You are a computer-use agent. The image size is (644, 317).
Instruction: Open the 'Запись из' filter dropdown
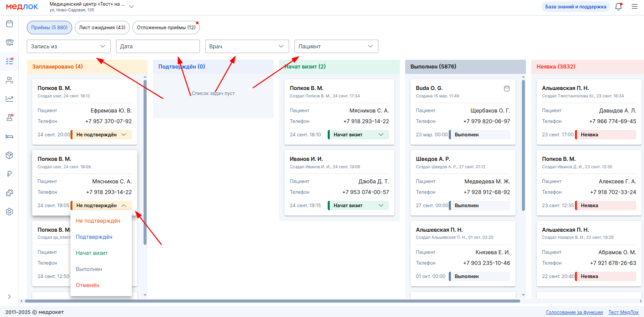(69, 46)
